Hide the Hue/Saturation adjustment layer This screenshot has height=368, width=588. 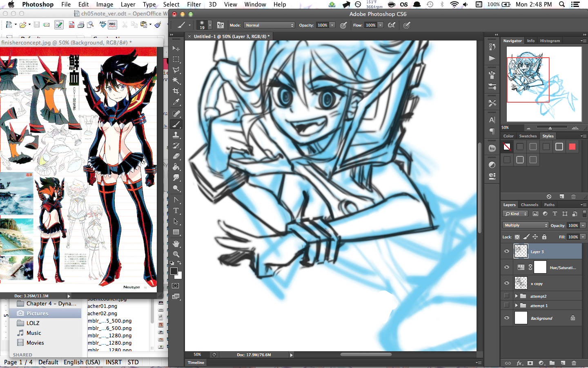coord(507,267)
